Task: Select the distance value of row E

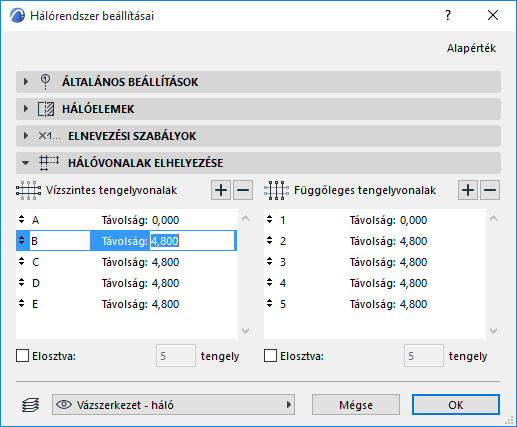Action: pyautogui.click(x=166, y=304)
